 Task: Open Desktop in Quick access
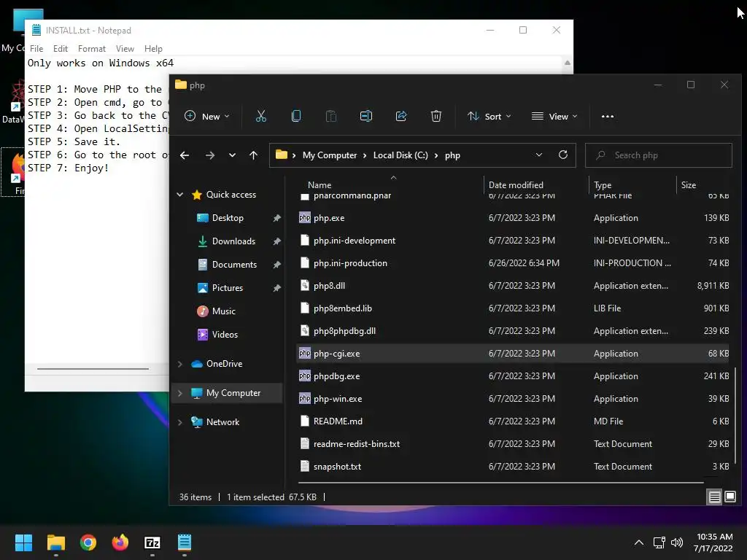[228, 217]
